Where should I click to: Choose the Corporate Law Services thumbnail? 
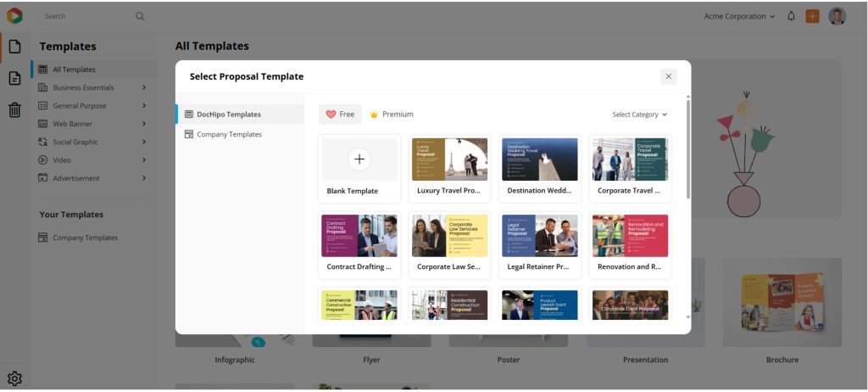(x=449, y=236)
